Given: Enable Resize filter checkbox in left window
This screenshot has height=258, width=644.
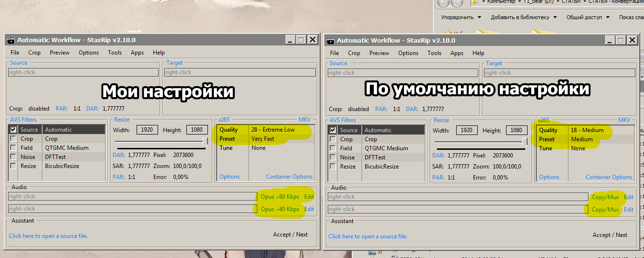Looking at the screenshot, I should tap(13, 166).
